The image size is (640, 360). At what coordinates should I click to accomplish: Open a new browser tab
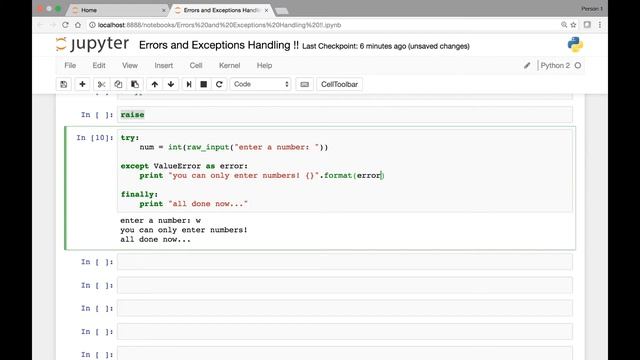coord(282,11)
